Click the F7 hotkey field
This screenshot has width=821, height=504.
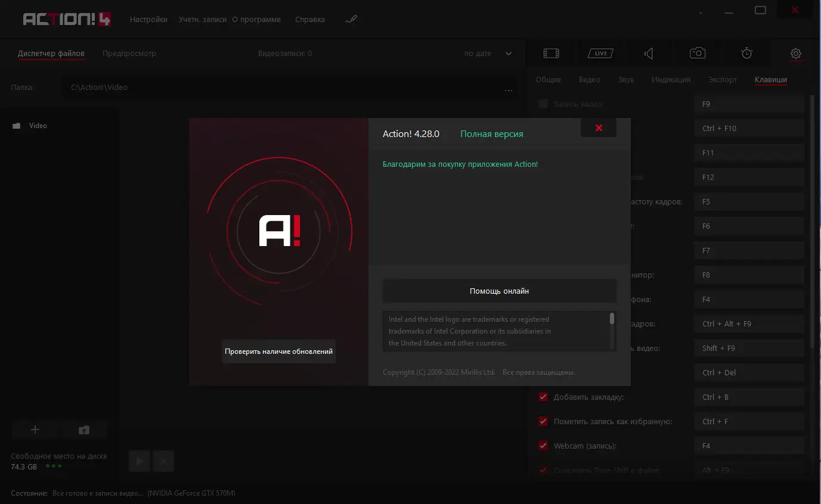tap(749, 251)
